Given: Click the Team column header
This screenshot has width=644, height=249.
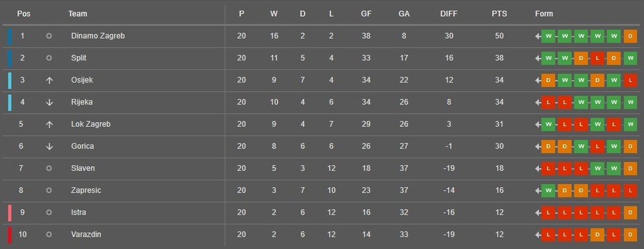Looking at the screenshot, I should 78,14.
